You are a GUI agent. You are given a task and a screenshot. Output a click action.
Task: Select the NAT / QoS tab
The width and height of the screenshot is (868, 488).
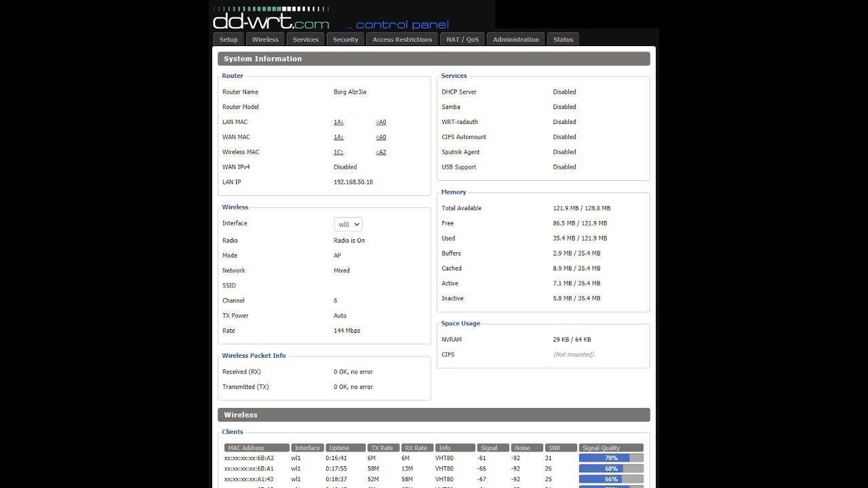462,39
